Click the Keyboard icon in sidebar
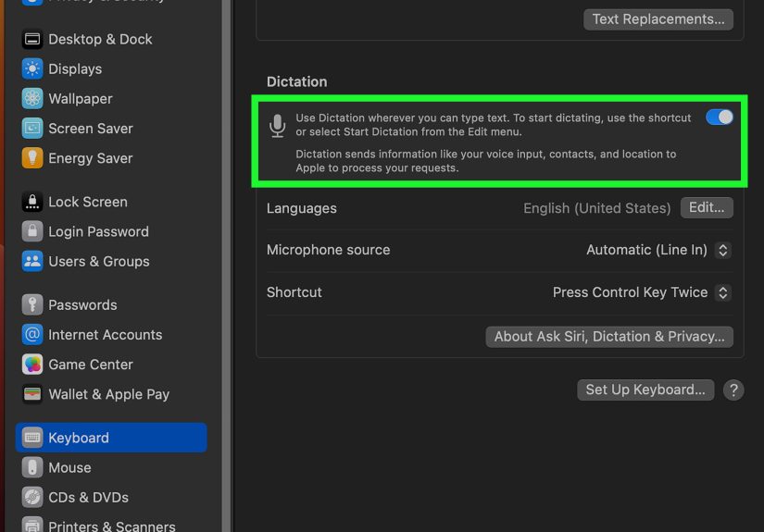Viewport: 764px width, 532px height. point(32,438)
